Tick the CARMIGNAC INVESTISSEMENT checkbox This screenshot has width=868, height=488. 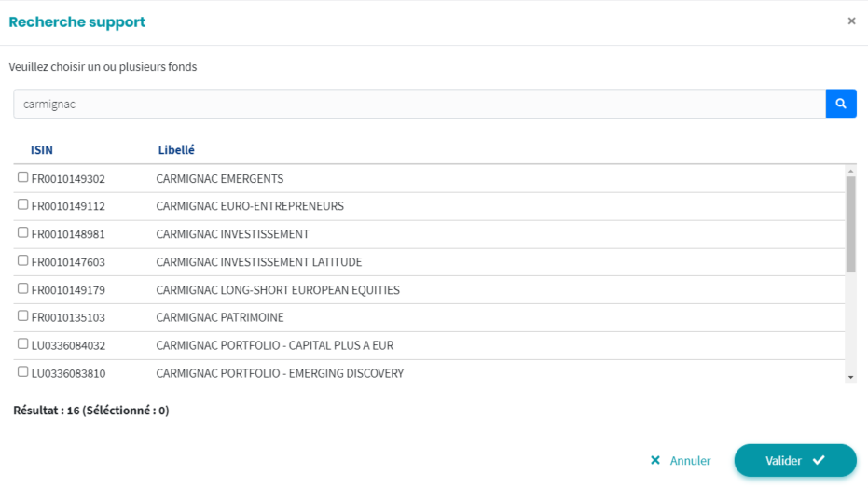23,233
